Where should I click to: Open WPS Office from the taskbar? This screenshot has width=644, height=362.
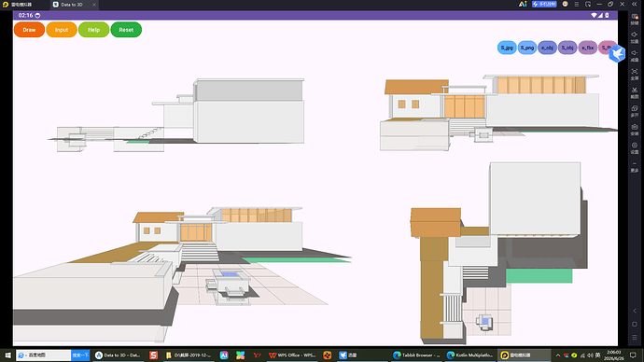tap(292, 355)
